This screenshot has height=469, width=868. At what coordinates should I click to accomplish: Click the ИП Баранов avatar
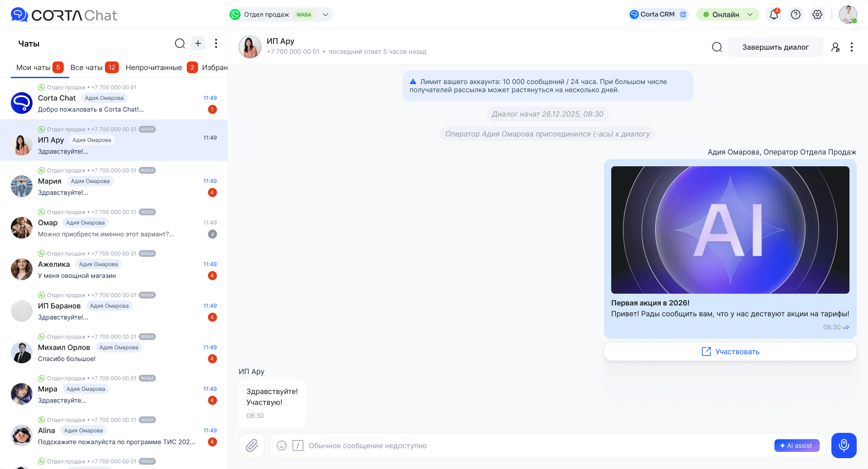(22, 311)
